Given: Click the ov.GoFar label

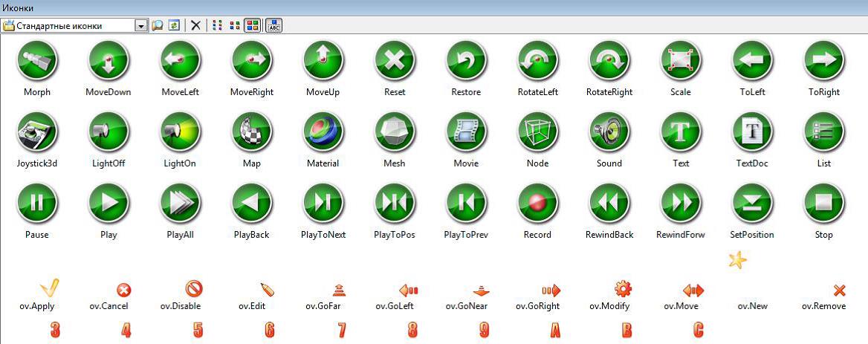Looking at the screenshot, I should point(323,306).
